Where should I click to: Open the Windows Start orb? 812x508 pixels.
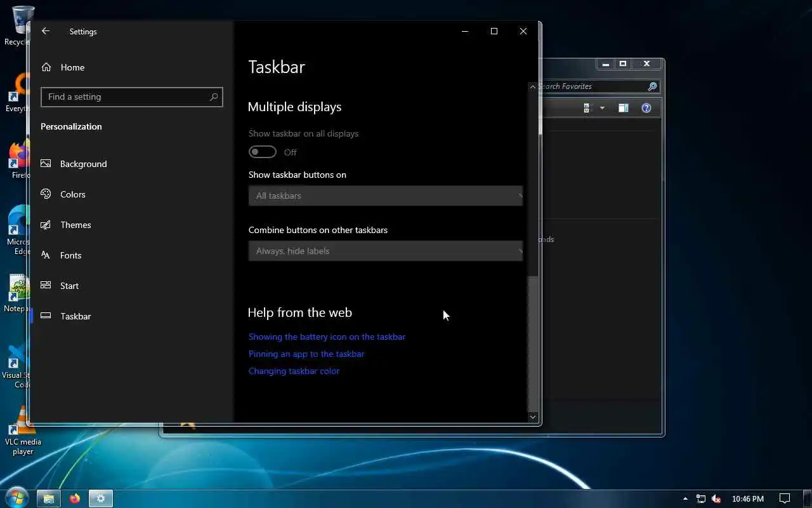[16, 498]
